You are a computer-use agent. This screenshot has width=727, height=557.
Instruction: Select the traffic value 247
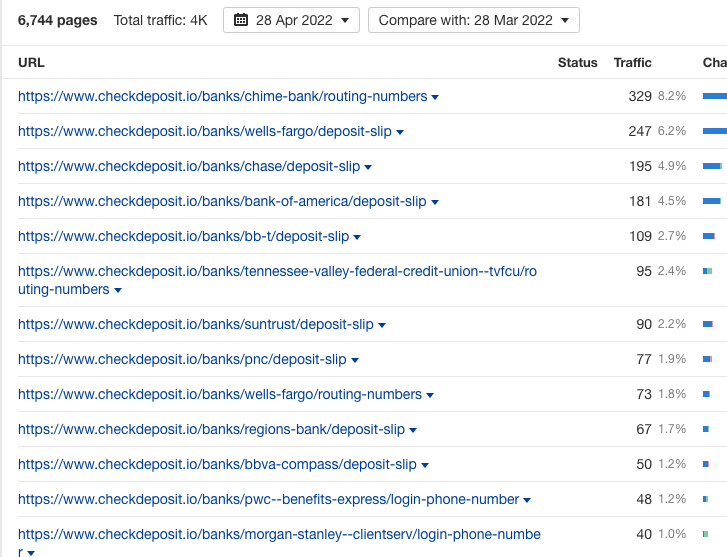click(640, 131)
